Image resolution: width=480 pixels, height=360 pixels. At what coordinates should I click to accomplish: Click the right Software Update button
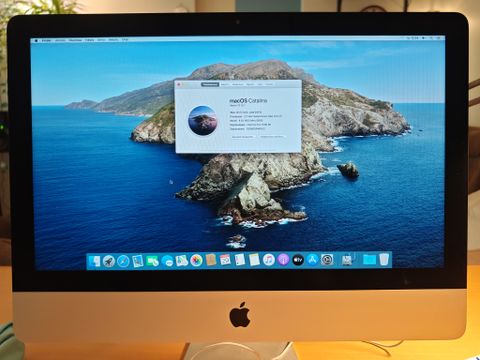coord(272,137)
